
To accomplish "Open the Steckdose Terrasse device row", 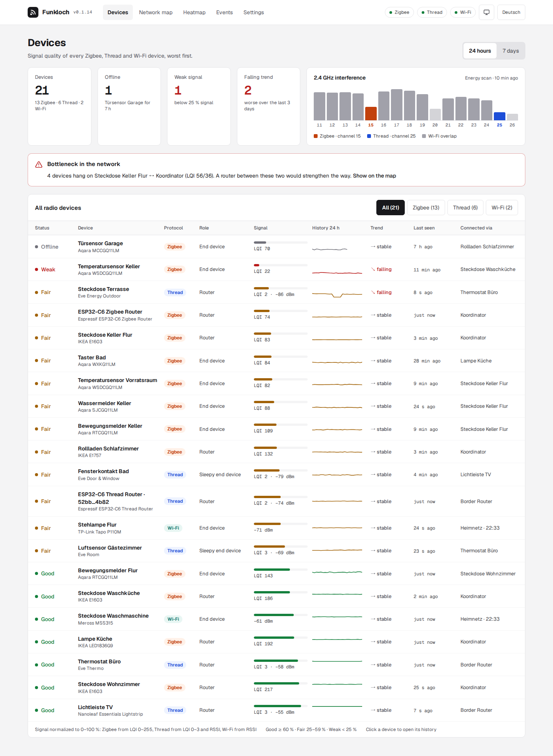I will (x=276, y=292).
